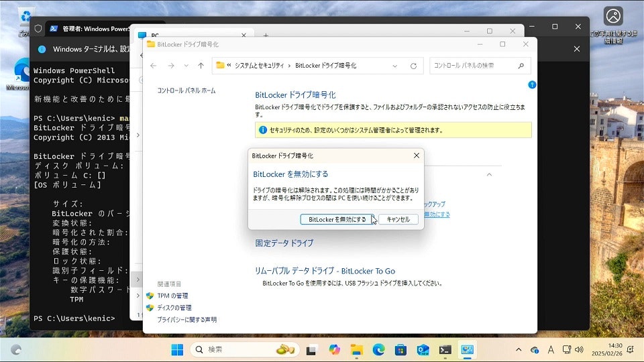The height and width of the screenshot is (362, 644).
Task: Close the BitLocker confirmation dialog
Action: pyautogui.click(x=417, y=156)
